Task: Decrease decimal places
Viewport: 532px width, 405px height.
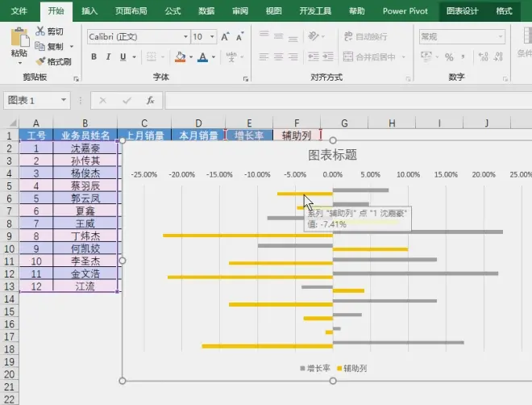Action: click(498, 56)
